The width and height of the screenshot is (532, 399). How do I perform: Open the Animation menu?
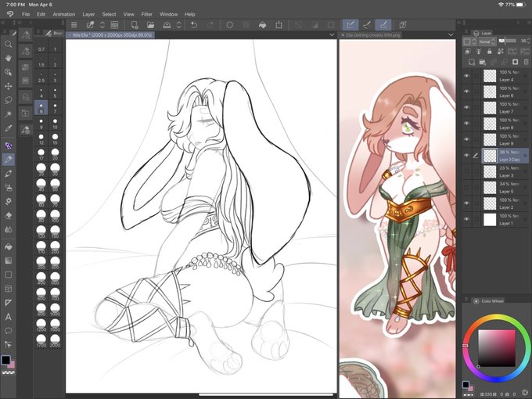click(x=64, y=14)
